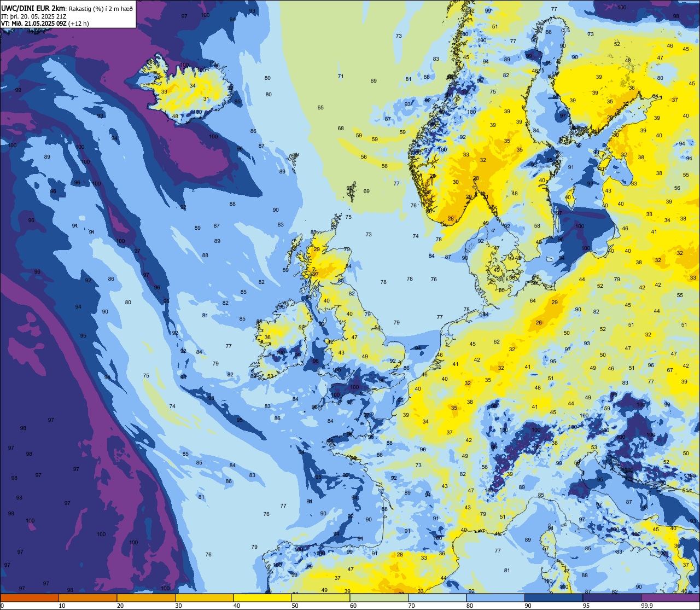Click the legend label 10
This screenshot has width=700, height=610.
(x=62, y=606)
